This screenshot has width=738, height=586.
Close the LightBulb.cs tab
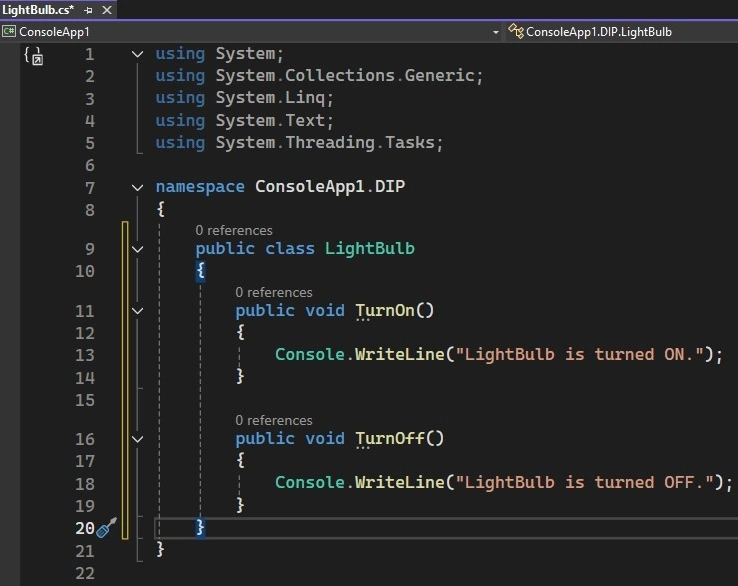coord(107,10)
